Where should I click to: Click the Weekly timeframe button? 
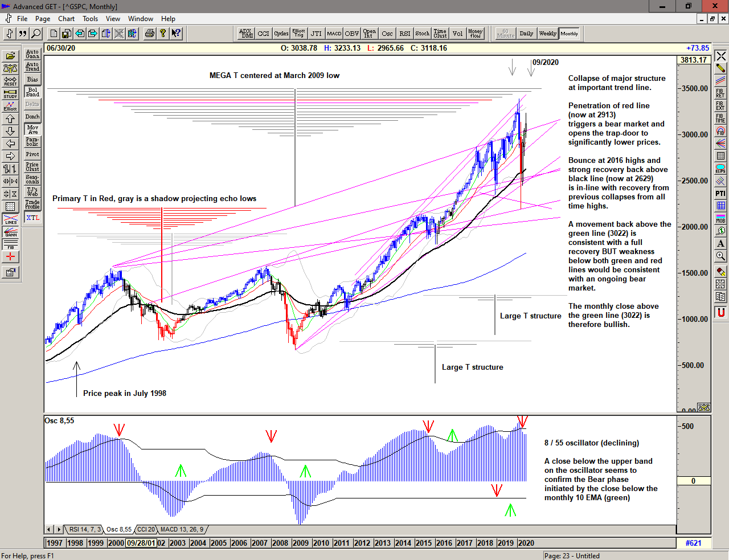(x=547, y=34)
